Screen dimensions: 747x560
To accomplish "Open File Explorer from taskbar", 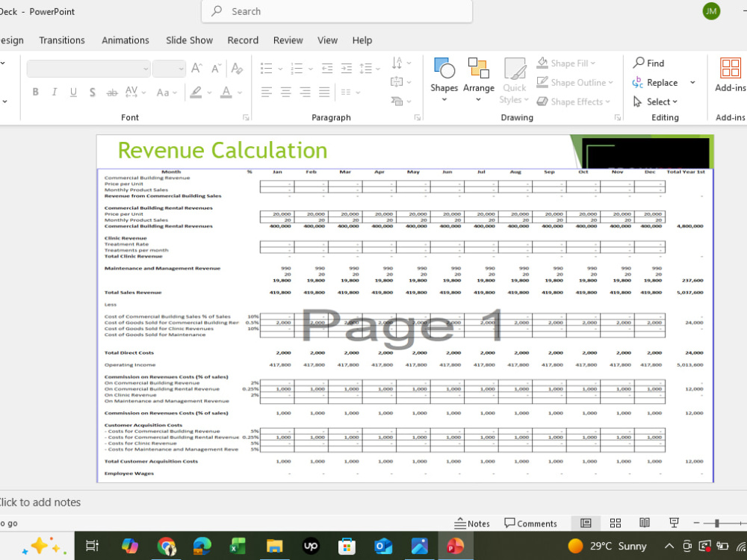I will (274, 546).
